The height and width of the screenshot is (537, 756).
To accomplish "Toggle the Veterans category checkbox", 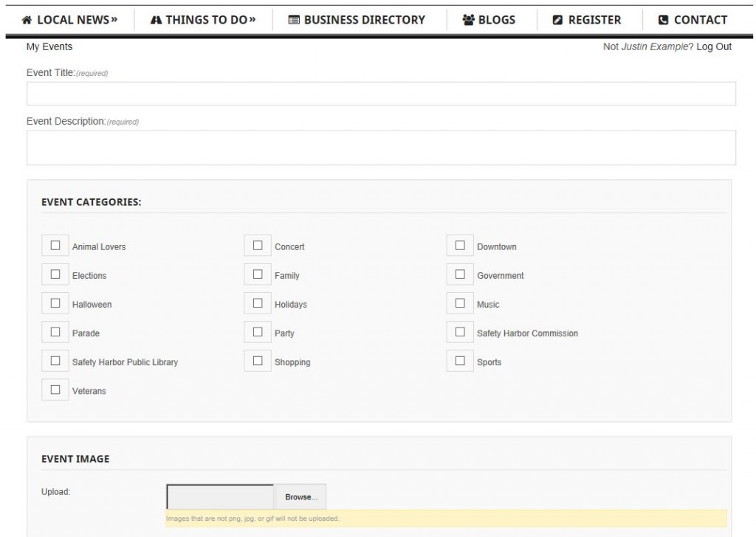I will pyautogui.click(x=55, y=389).
